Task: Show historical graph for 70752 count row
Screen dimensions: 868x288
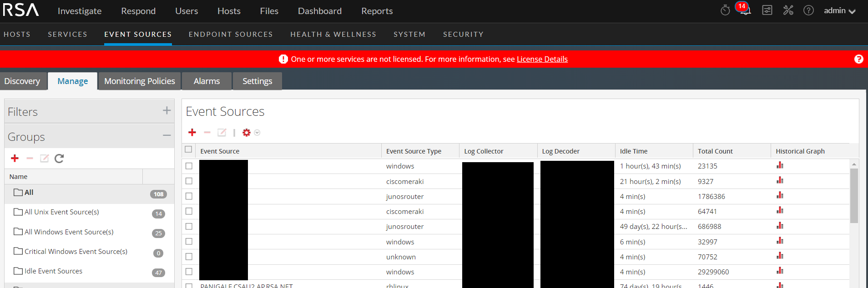Action: click(x=780, y=256)
